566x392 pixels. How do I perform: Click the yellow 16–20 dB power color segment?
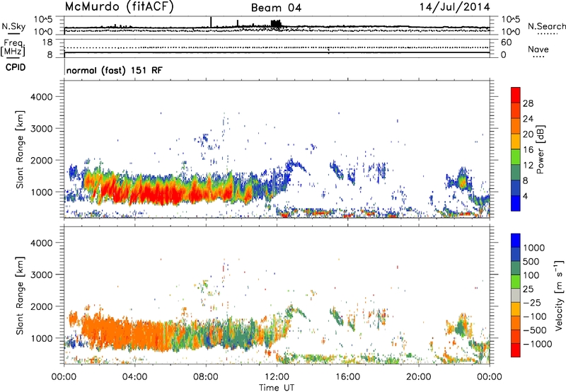(x=516, y=142)
